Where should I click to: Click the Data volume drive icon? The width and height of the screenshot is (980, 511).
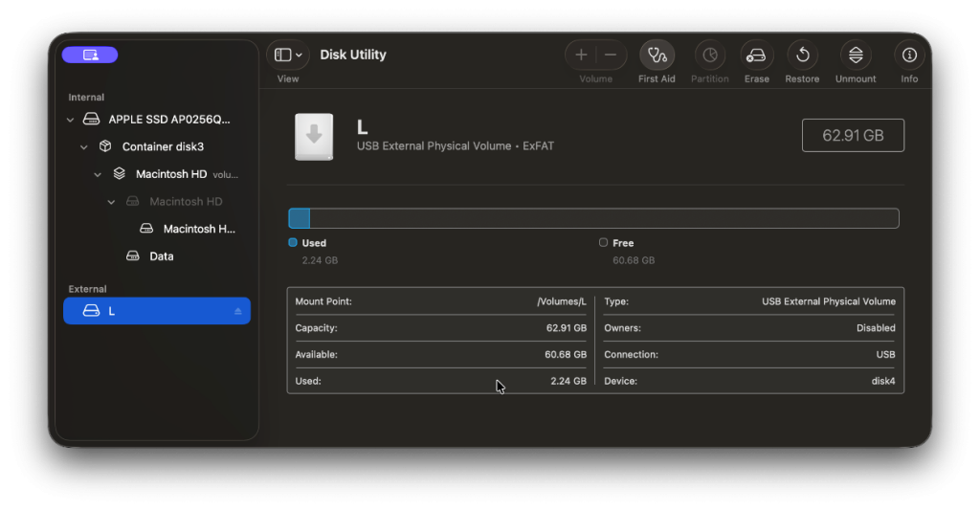(x=132, y=256)
